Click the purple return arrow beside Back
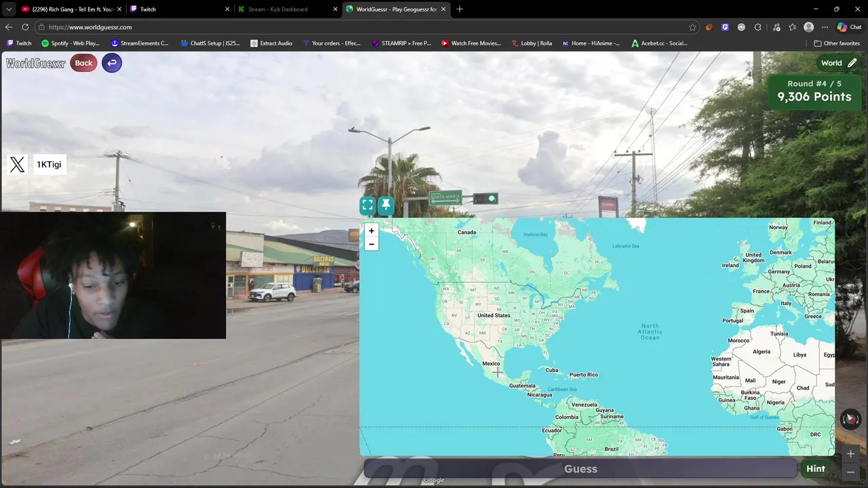This screenshot has width=868, height=488. [x=112, y=63]
